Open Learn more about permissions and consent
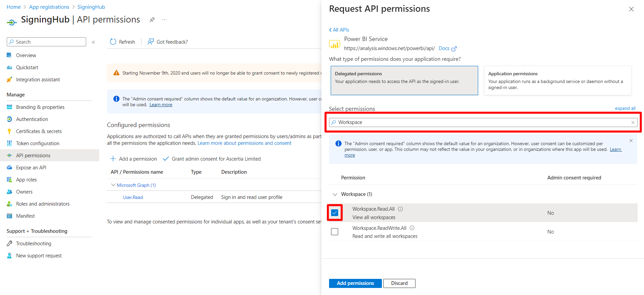The height and width of the screenshot is (295, 644). coord(244,143)
